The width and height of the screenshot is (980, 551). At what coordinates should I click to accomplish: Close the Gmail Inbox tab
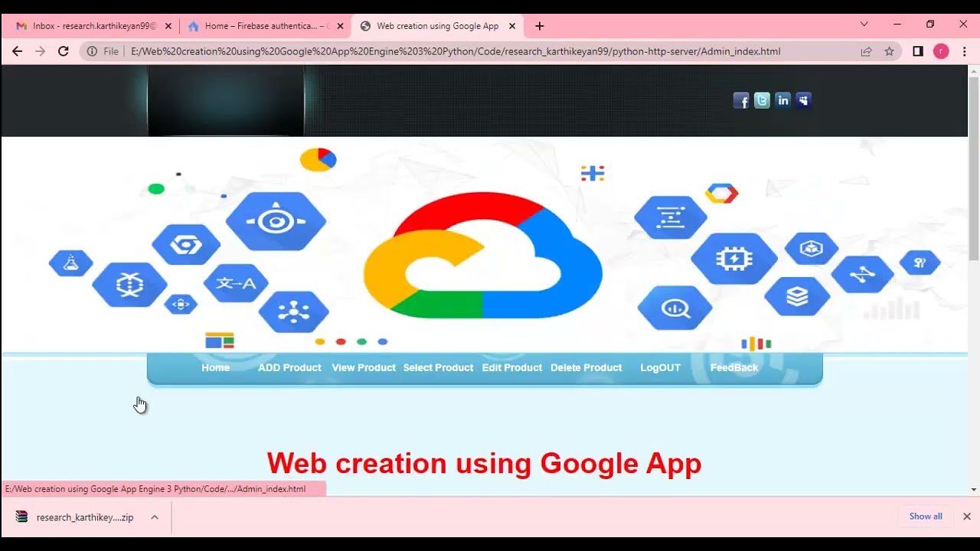tap(168, 26)
